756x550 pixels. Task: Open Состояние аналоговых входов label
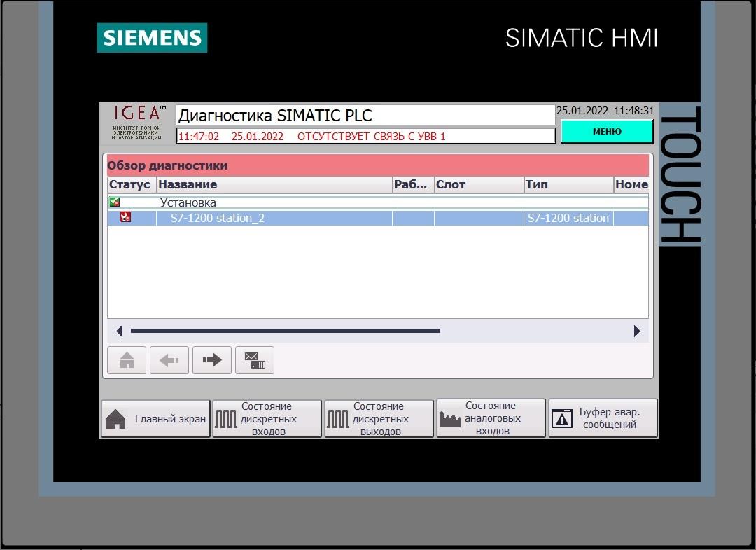click(x=492, y=418)
